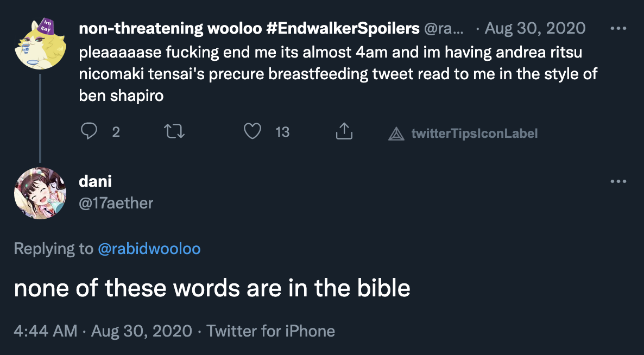Click the reply count number 2

[x=116, y=132]
